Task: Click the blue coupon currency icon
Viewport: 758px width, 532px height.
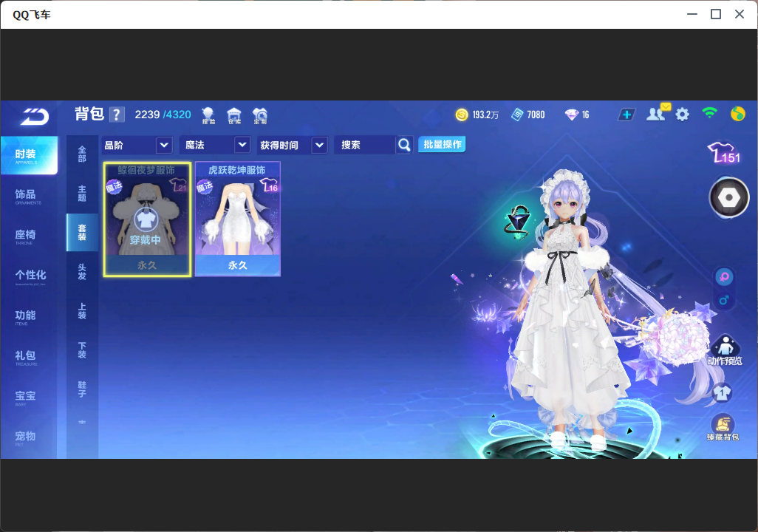Action: click(517, 115)
